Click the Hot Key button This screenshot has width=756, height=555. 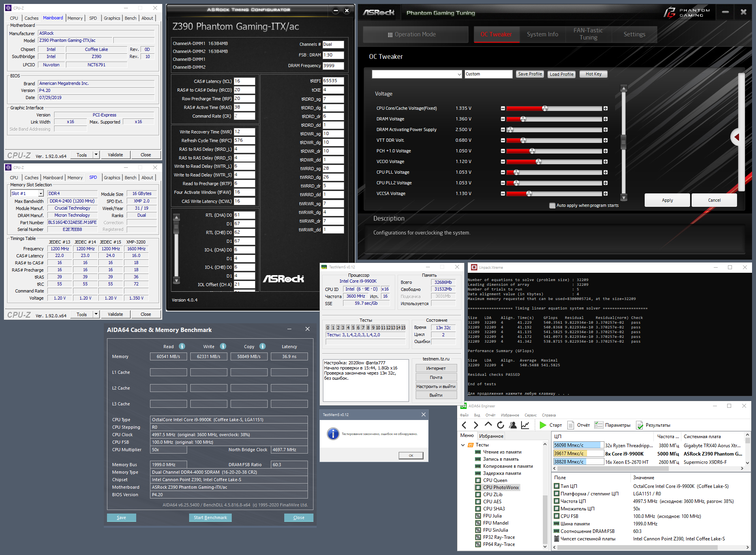click(x=593, y=74)
